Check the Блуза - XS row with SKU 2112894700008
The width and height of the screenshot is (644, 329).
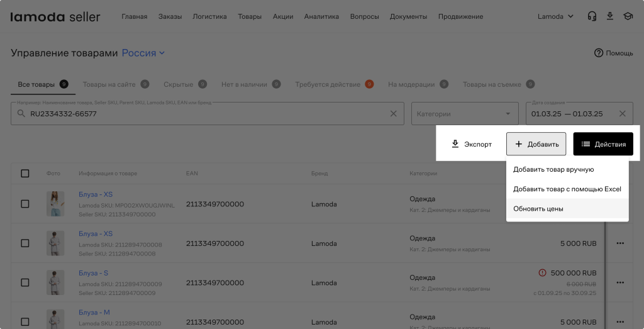point(25,243)
